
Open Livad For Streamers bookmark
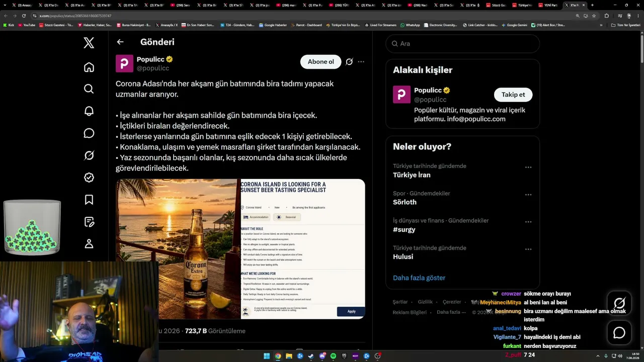(x=380, y=25)
